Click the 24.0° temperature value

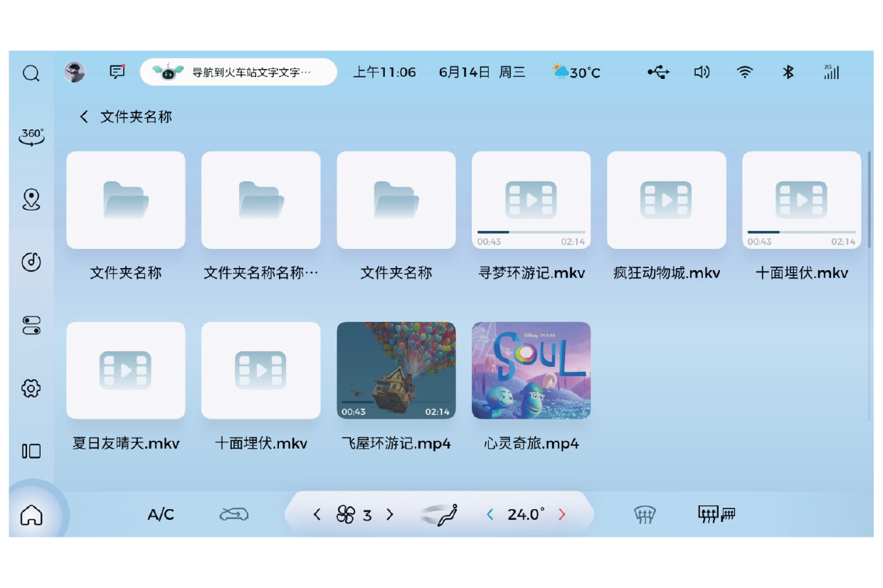pyautogui.click(x=527, y=515)
